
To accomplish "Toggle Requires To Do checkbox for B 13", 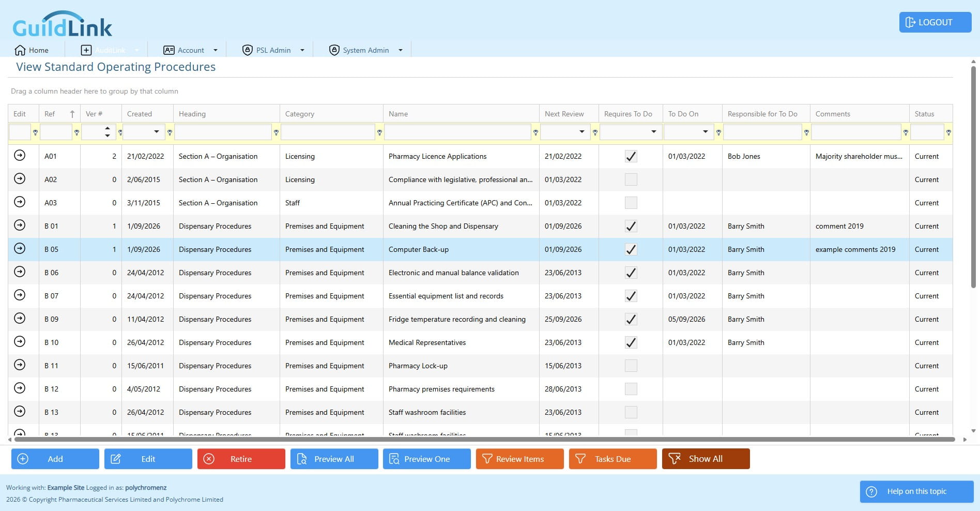I will click(631, 412).
